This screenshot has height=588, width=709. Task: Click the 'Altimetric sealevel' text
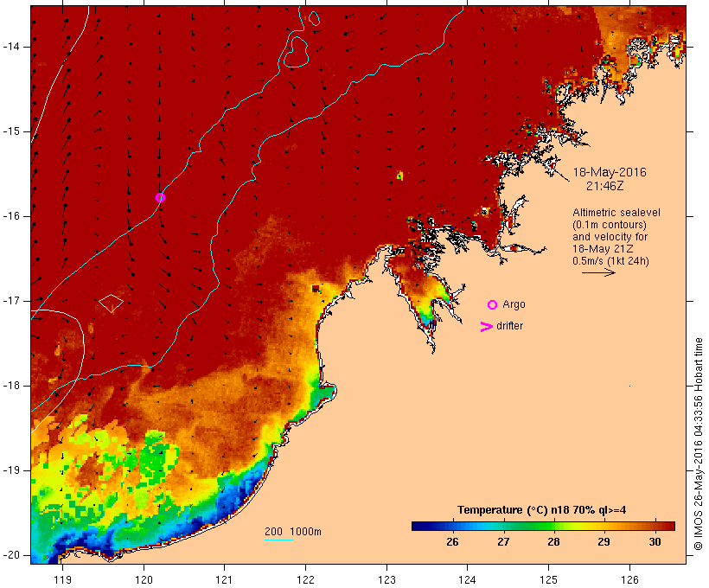tap(616, 213)
